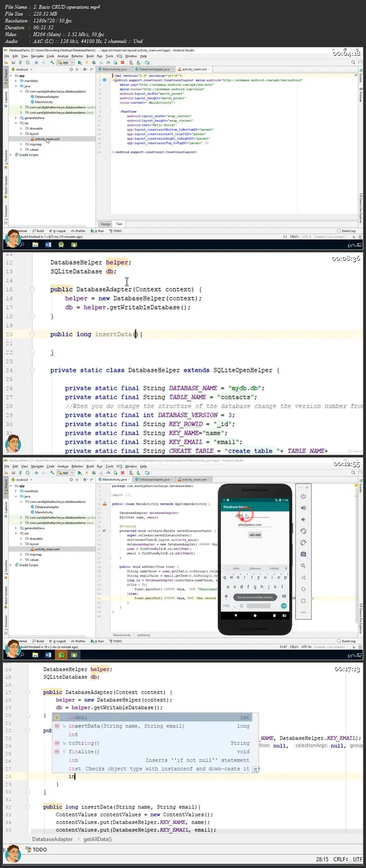366x868 pixels.
Task: Click the emulator zoom magnifier icon
Action: (303, 566)
